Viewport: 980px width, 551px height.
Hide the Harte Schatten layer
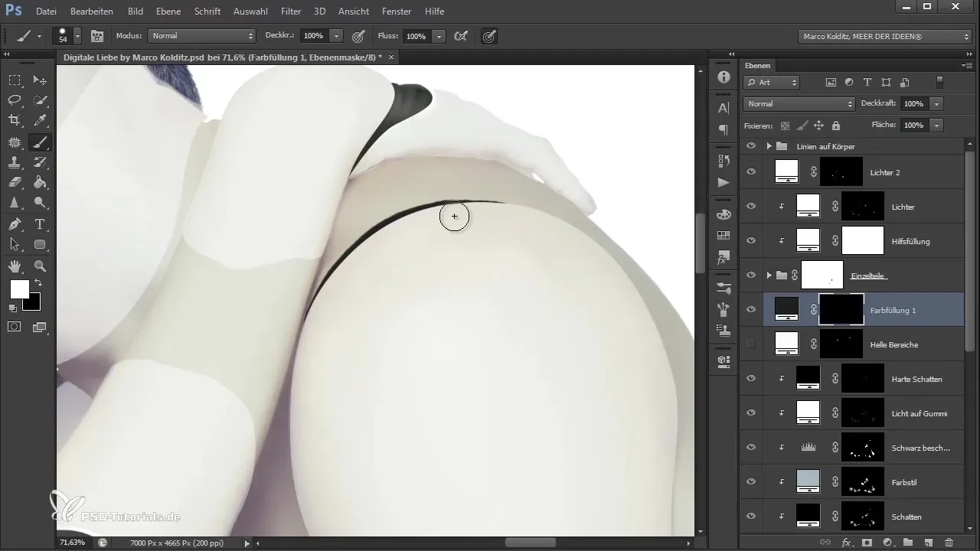pos(751,379)
